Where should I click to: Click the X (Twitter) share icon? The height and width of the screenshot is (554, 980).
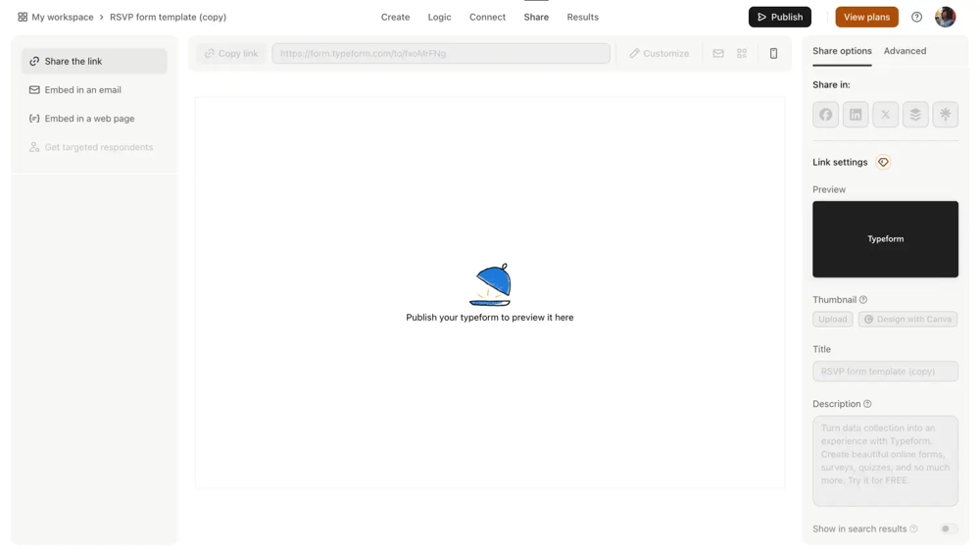tap(885, 115)
